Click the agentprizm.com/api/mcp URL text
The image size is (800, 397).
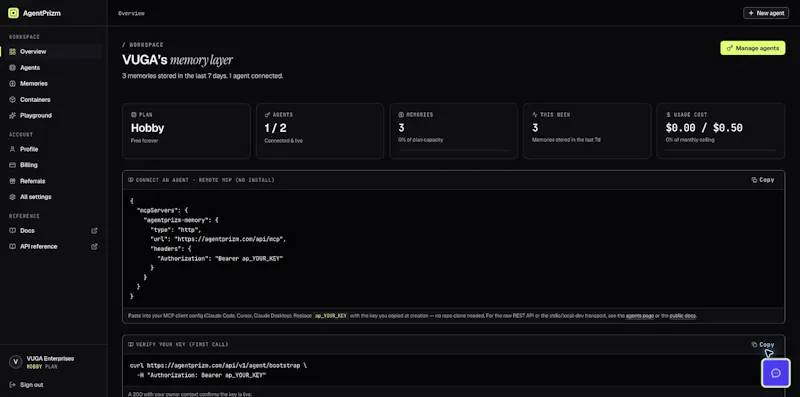[x=230, y=239]
